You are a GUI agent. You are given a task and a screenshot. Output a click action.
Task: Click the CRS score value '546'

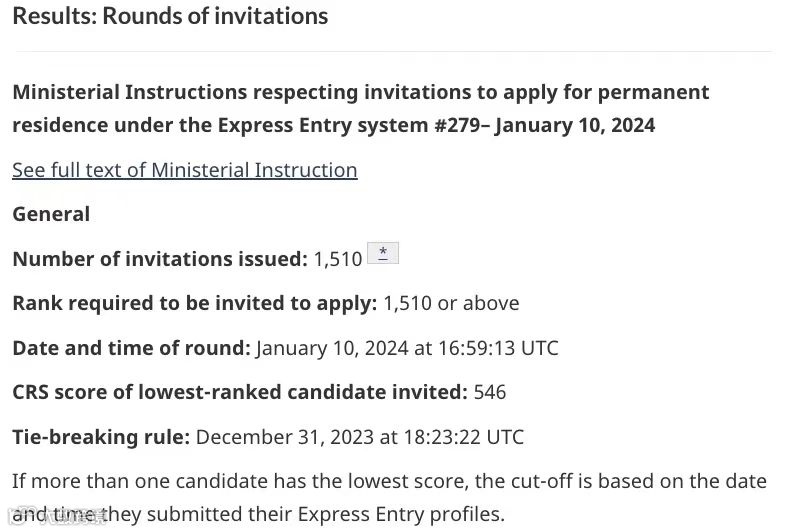[x=490, y=392]
